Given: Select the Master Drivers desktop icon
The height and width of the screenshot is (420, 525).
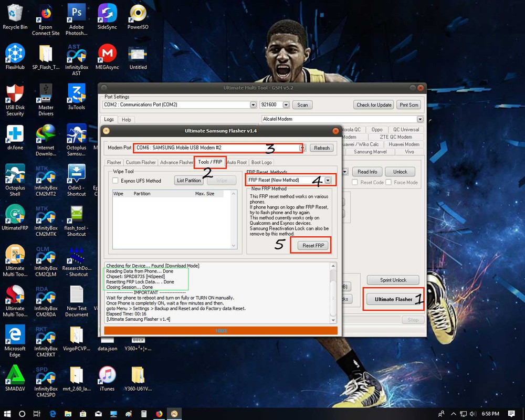Looking at the screenshot, I should [x=46, y=100].
